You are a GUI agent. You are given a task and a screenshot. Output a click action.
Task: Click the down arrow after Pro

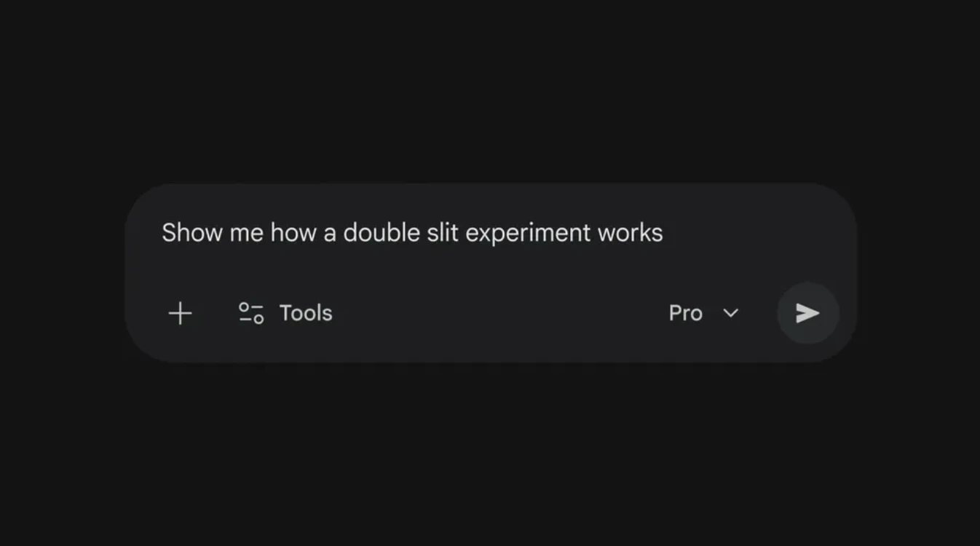point(730,313)
